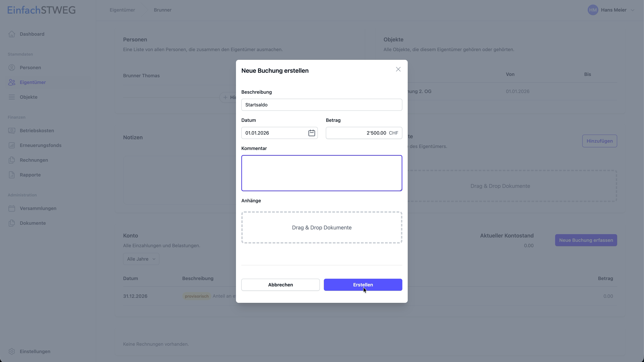Click the Personen sidebar icon

pos(12,67)
